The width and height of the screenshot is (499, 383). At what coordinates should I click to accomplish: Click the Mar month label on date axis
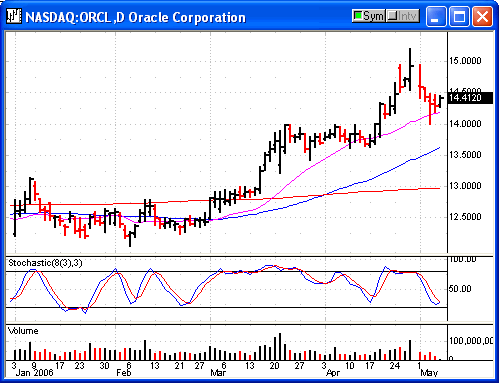click(218, 373)
